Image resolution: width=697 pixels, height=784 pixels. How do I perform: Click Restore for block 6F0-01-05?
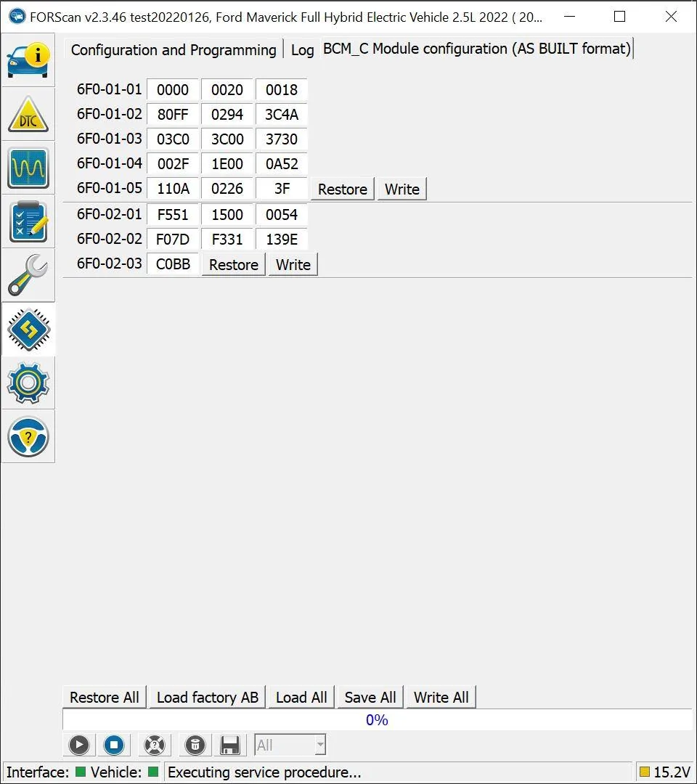click(343, 189)
